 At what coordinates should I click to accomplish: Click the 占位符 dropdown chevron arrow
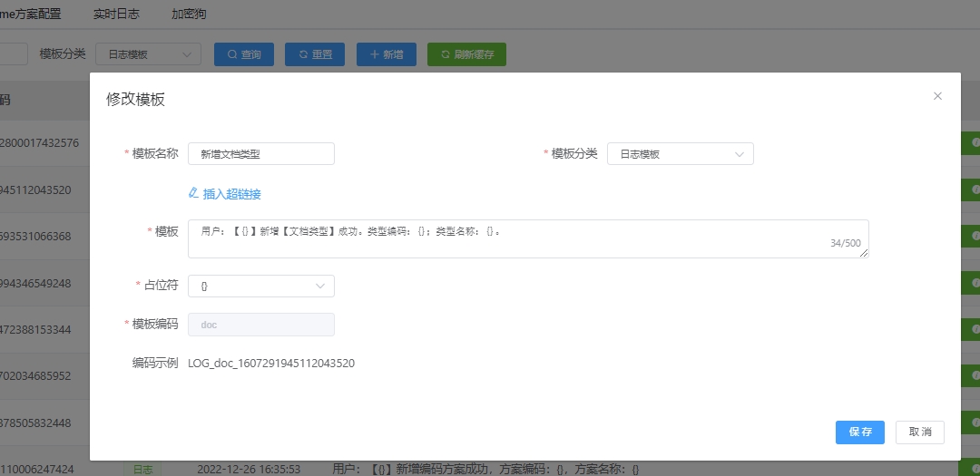coord(320,287)
